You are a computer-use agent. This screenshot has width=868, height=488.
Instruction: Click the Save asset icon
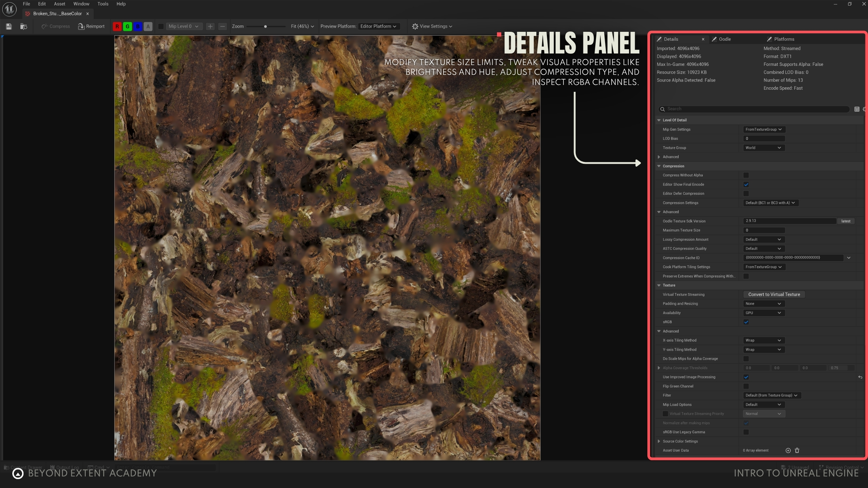click(x=9, y=26)
